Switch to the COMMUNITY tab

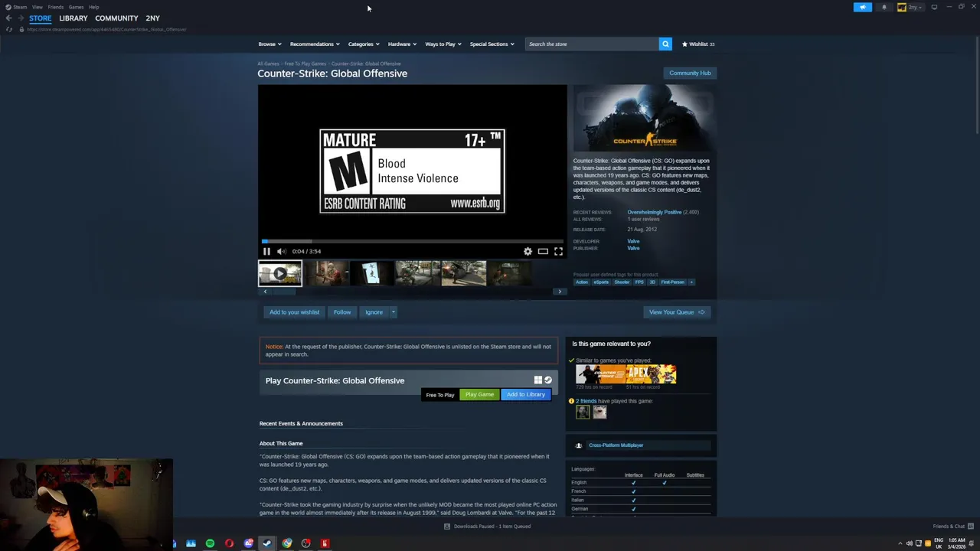click(x=116, y=18)
